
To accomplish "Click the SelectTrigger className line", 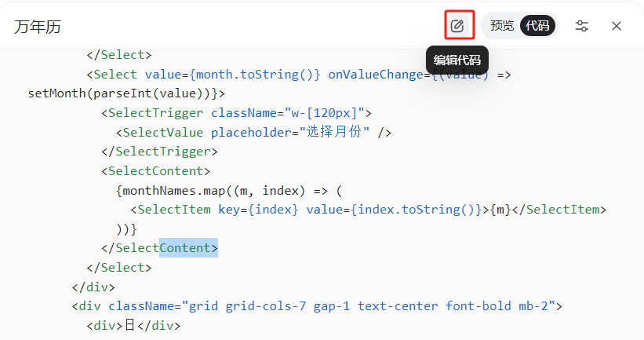I will tap(236, 113).
